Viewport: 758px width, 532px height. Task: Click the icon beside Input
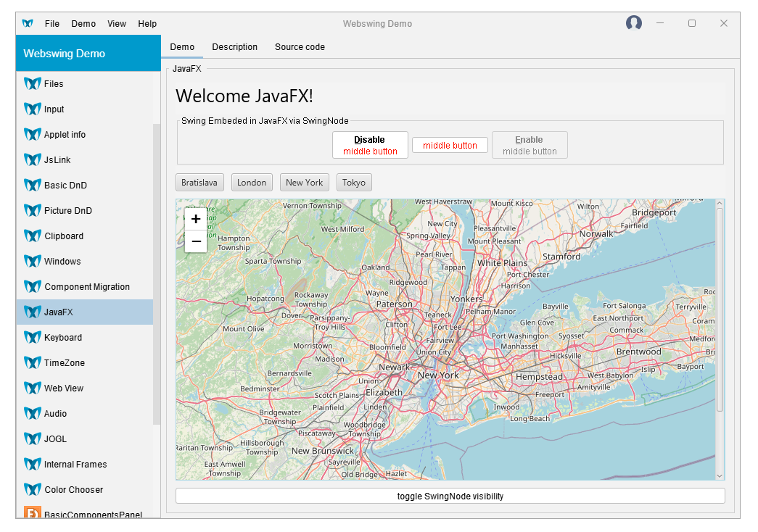(33, 109)
